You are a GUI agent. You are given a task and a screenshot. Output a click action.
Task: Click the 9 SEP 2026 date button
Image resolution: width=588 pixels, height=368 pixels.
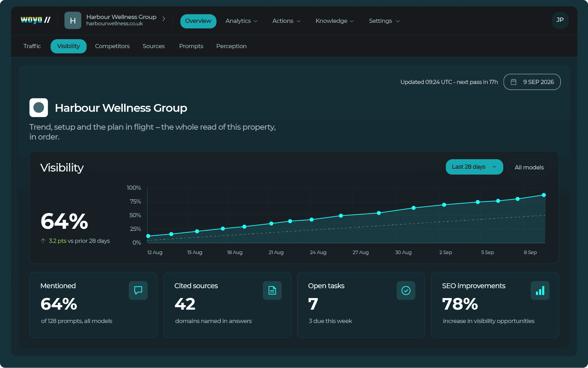[x=532, y=82]
